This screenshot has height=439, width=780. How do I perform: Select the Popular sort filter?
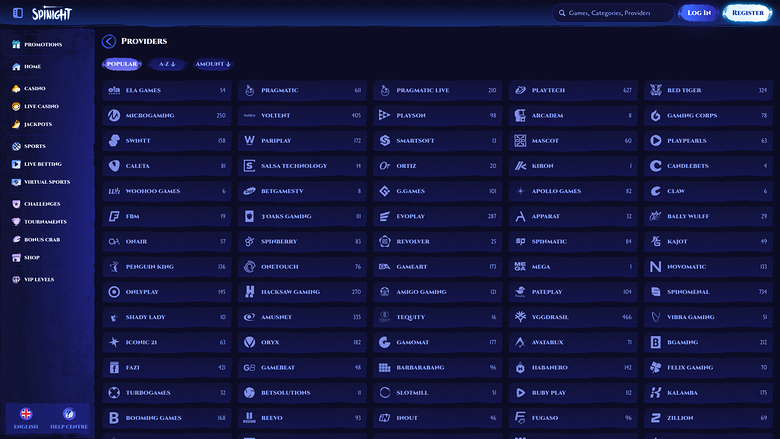click(121, 64)
